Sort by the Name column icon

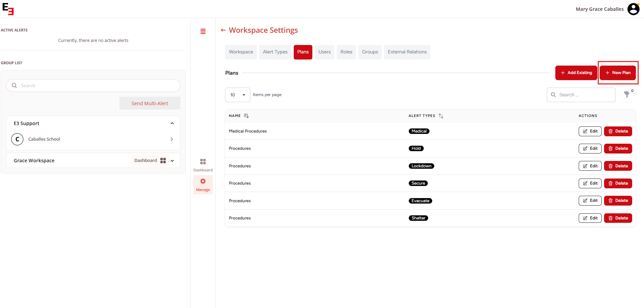[x=246, y=116]
